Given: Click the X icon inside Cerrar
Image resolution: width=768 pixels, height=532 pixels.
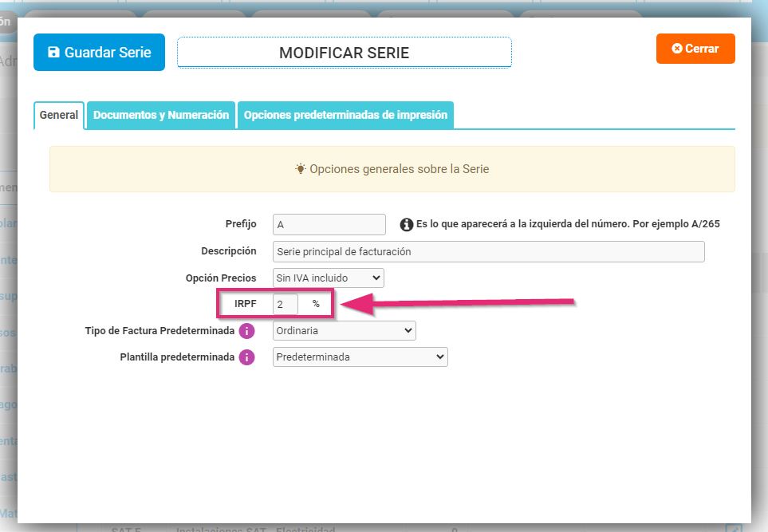Looking at the screenshot, I should [x=677, y=49].
